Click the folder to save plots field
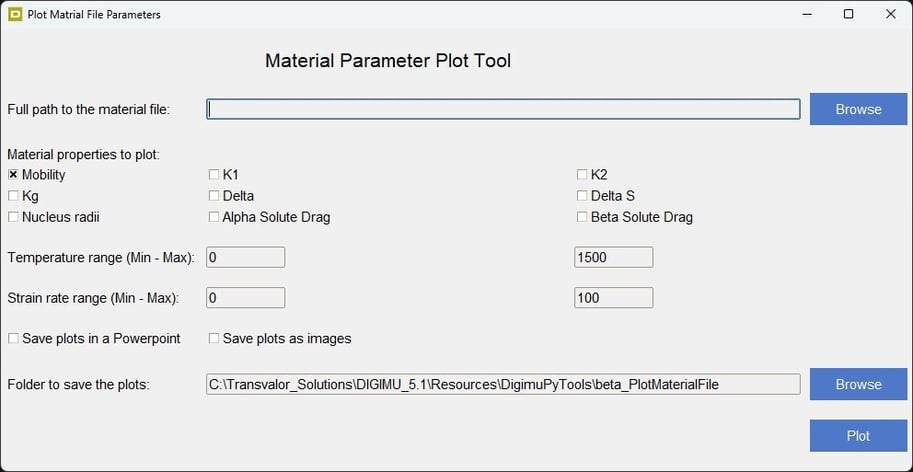Screen dimensions: 913x472 pos(503,384)
